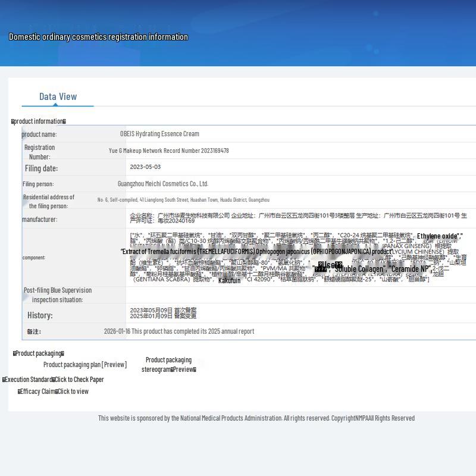The height and width of the screenshot is (476, 476).
Task: Click the National Medical Products Administration footer text
Action: pyautogui.click(x=256, y=418)
